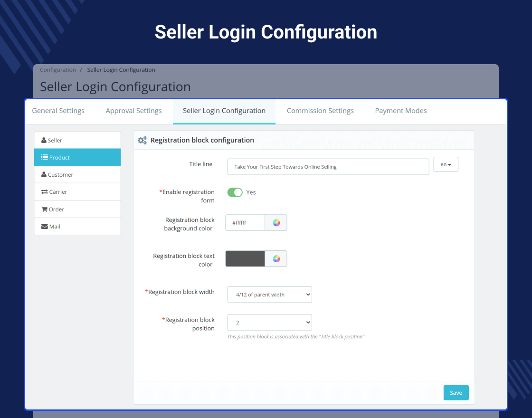Open background color picker wheel icon
532x418 pixels.
(x=276, y=223)
